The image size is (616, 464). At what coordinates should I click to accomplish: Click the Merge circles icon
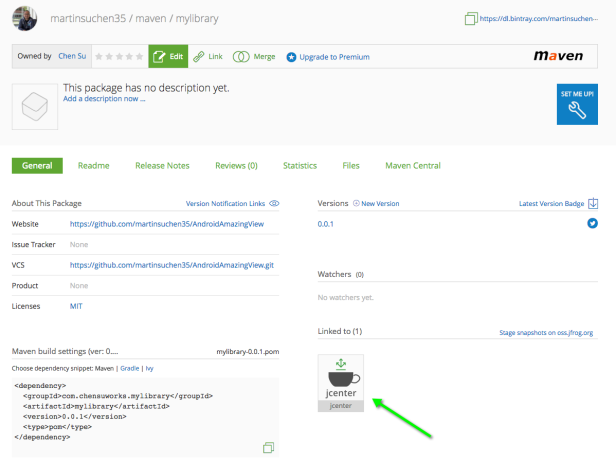(241, 57)
